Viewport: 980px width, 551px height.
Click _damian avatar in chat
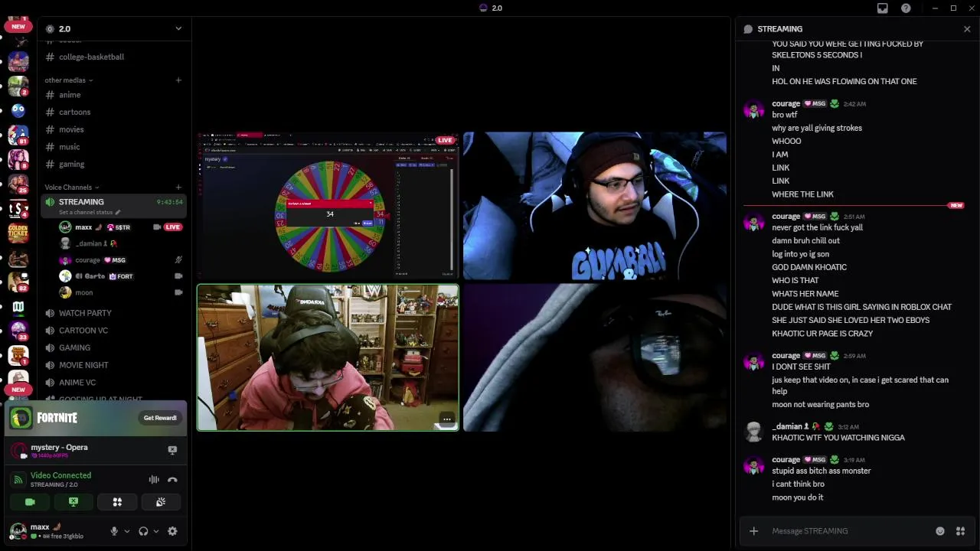pos(754,432)
